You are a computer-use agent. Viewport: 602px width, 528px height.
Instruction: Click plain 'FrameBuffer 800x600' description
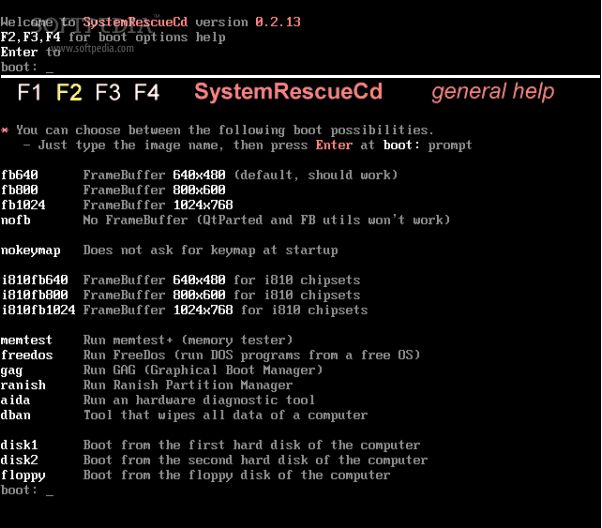[x=154, y=190]
